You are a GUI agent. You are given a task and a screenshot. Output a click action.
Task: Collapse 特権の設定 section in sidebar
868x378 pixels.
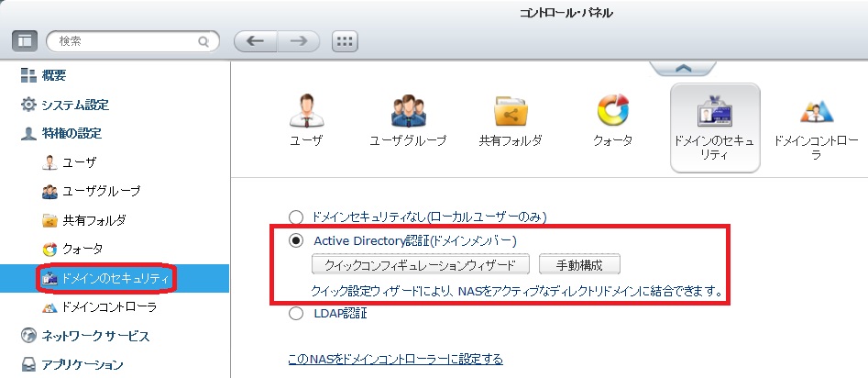coord(71,133)
